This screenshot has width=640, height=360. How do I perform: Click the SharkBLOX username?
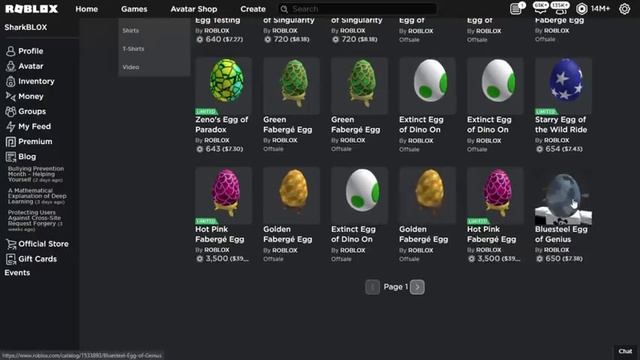click(x=26, y=27)
